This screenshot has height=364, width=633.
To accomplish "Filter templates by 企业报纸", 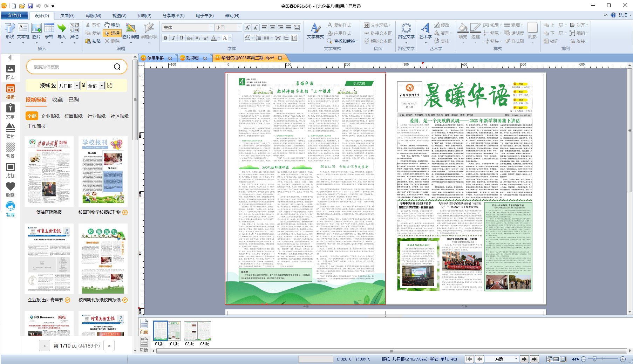I will pos(50,116).
